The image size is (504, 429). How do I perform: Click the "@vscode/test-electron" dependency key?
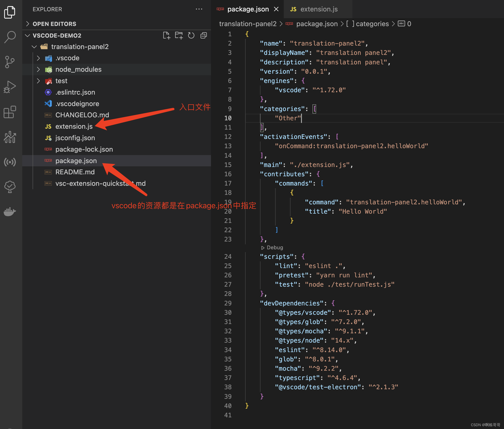(318, 387)
